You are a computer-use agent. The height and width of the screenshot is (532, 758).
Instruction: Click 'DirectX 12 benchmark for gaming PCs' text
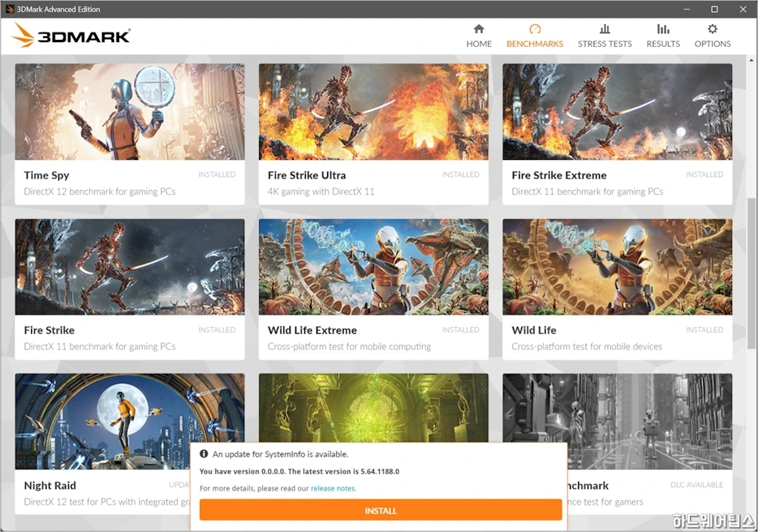(100, 192)
